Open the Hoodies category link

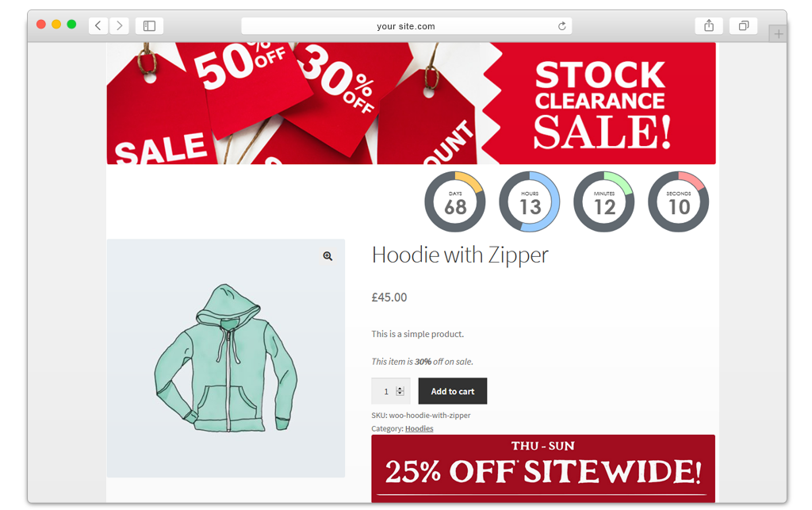tap(419, 428)
